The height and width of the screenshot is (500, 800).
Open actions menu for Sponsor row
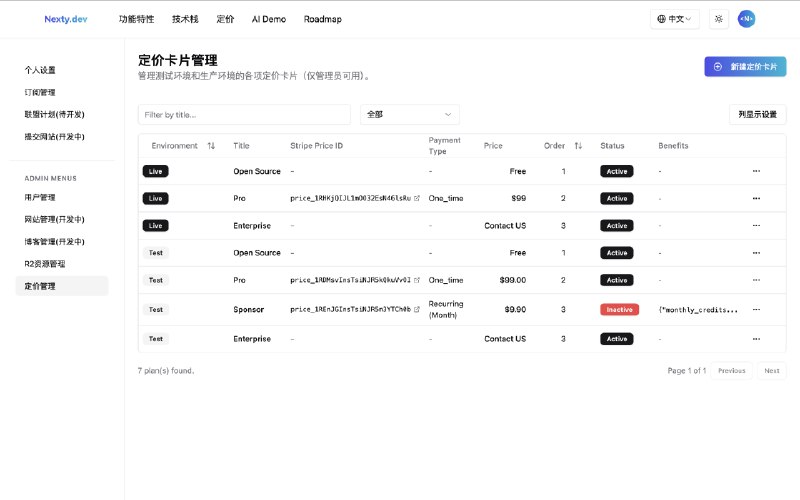click(x=756, y=310)
